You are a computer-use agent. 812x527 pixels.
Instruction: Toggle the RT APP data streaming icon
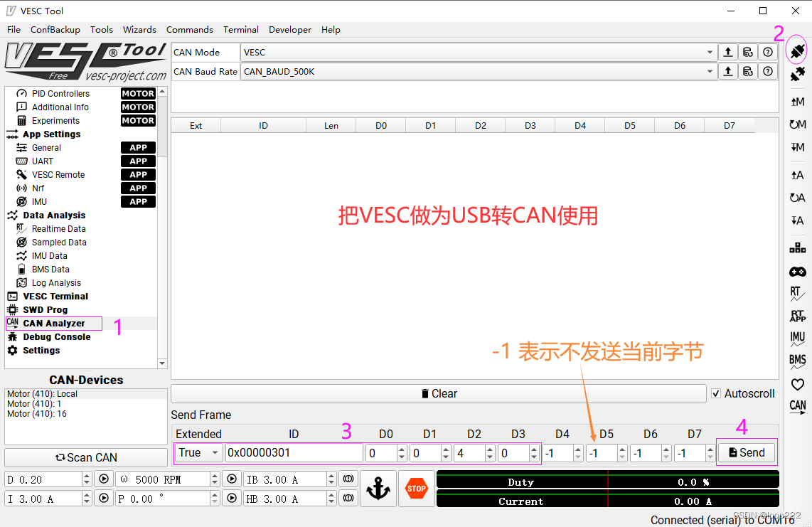798,316
